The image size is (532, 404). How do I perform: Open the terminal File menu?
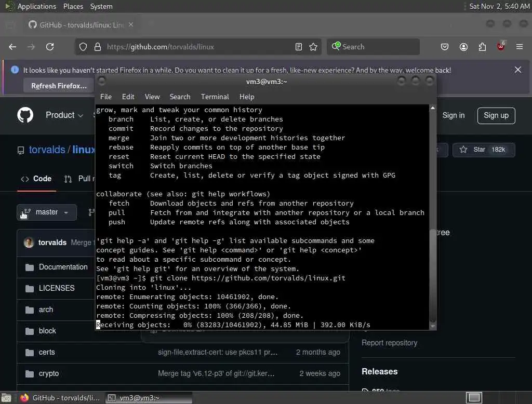(x=106, y=97)
